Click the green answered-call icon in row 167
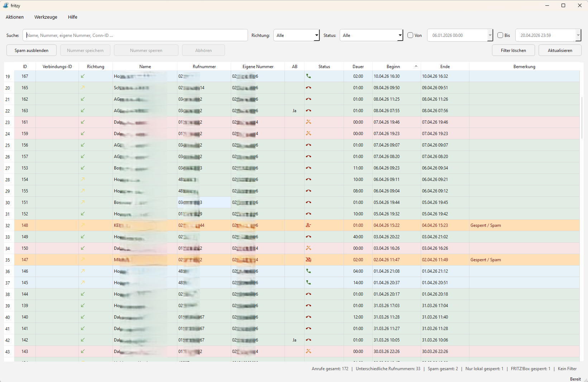The image size is (588, 382). 309,76
